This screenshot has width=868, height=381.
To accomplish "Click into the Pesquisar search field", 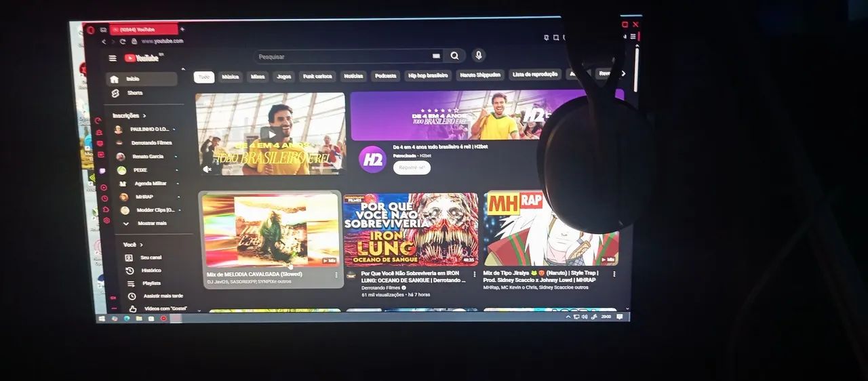I will (342, 57).
